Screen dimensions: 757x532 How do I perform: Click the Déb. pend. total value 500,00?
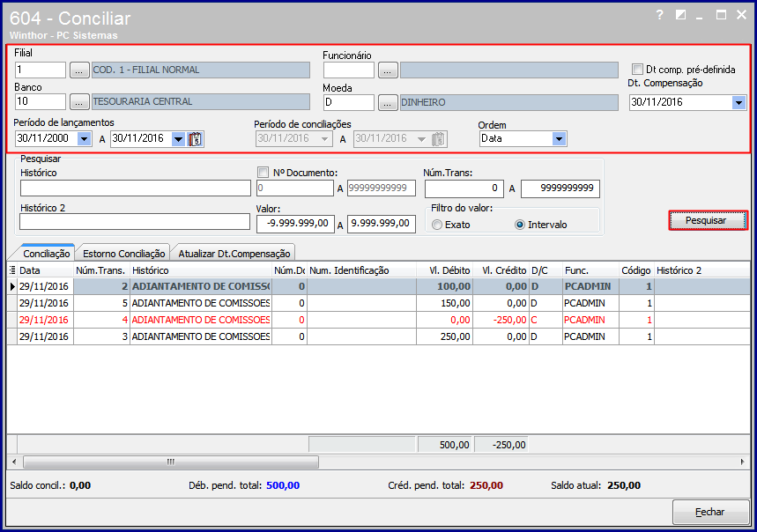(283, 485)
